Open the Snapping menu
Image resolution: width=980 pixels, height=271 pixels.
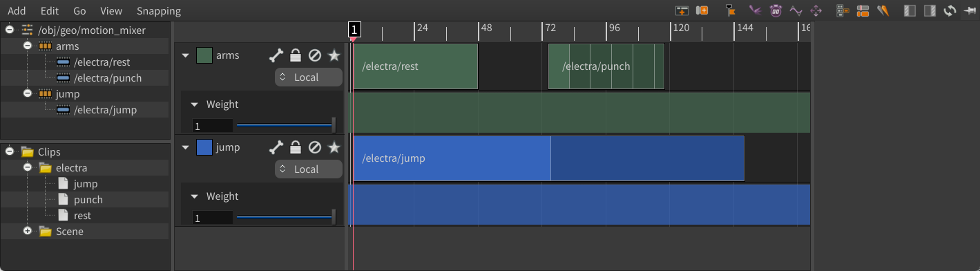coord(159,11)
